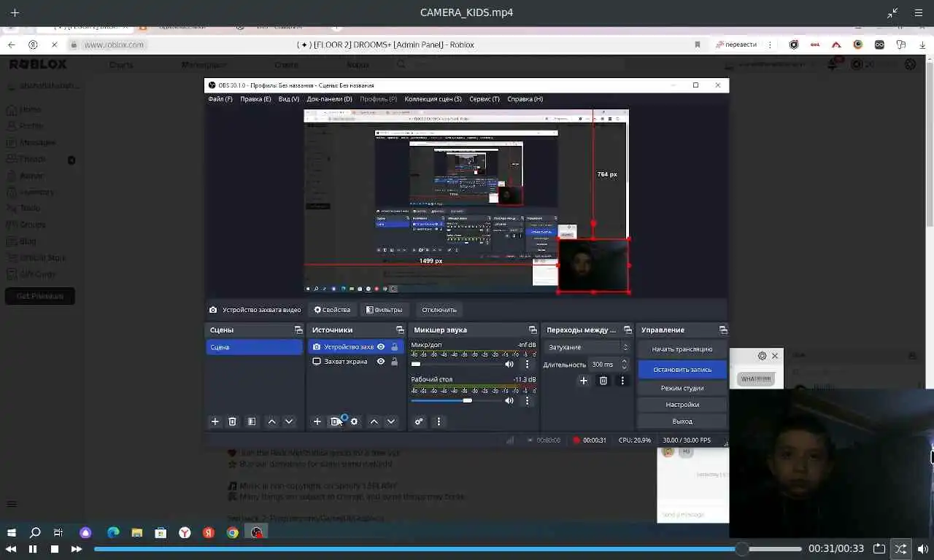Mute the Микр/доп audio channel
The image size is (934, 560).
click(x=509, y=364)
